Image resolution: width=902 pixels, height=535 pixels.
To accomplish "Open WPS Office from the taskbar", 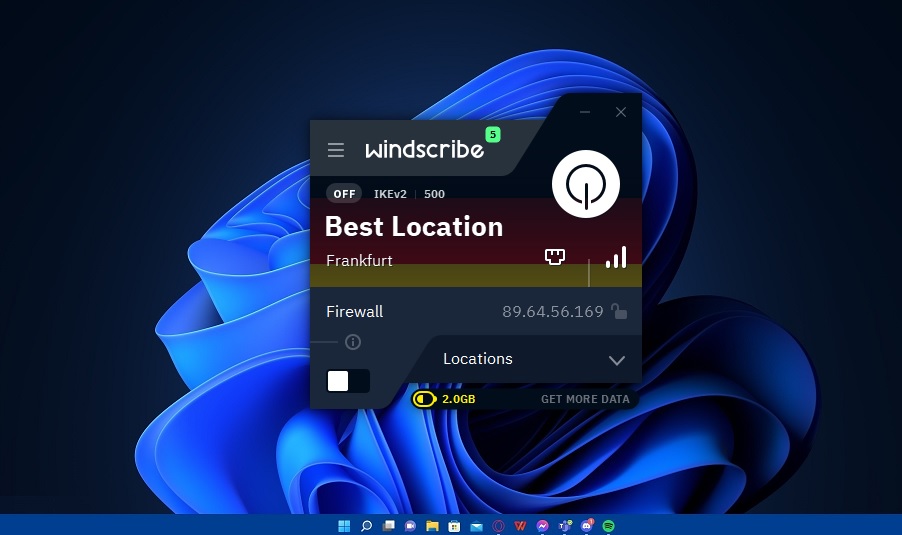I will (520, 526).
